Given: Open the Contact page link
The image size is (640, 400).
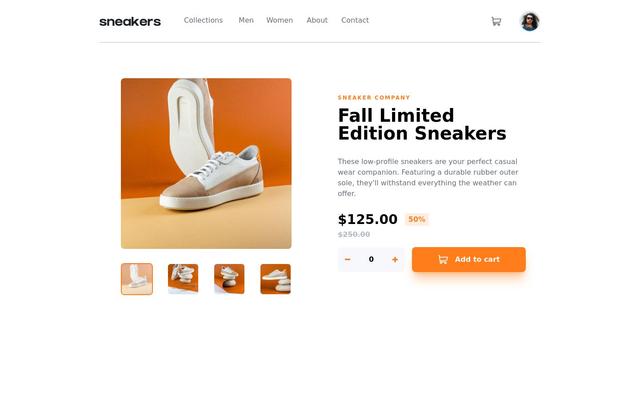Looking at the screenshot, I should click(x=355, y=20).
